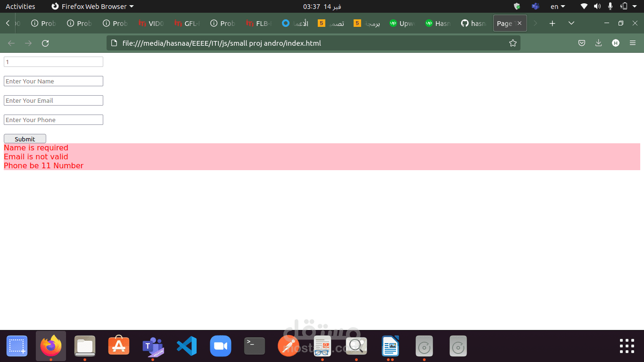
Task: Open Ubuntu Software from dock
Action: pos(119,346)
